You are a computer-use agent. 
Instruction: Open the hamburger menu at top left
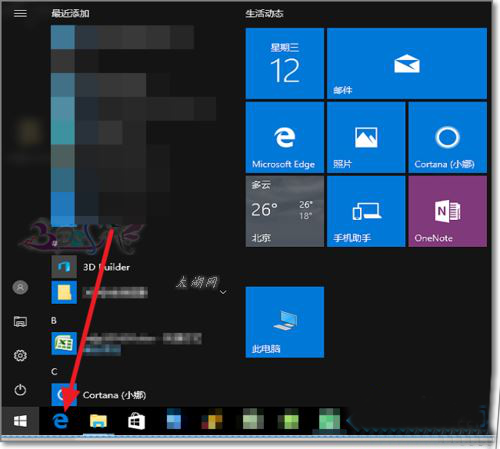(x=20, y=13)
